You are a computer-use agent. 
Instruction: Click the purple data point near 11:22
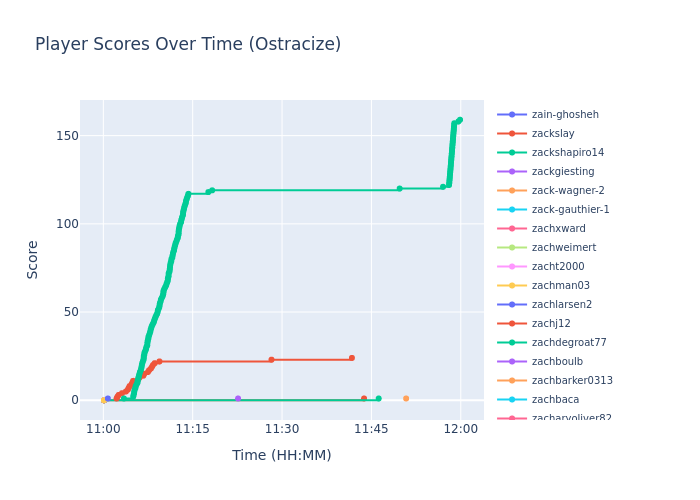238,399
